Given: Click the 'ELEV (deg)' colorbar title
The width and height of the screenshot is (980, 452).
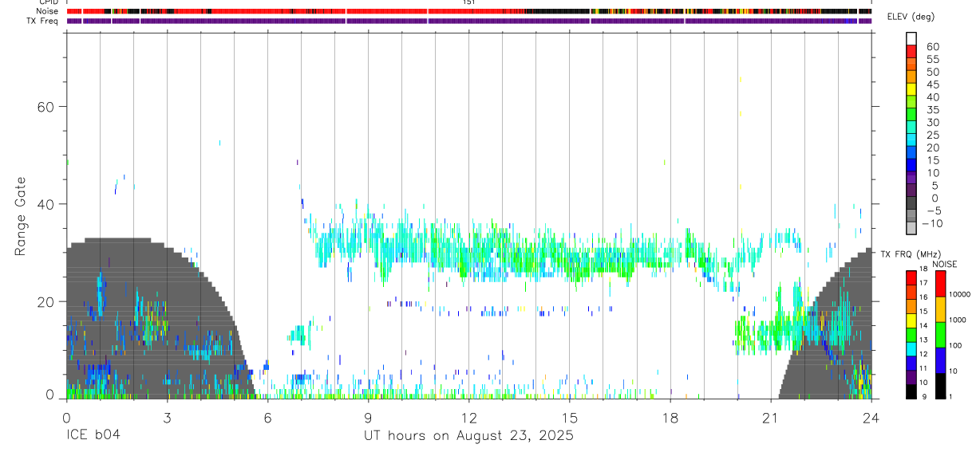Looking at the screenshot, I should point(912,17).
